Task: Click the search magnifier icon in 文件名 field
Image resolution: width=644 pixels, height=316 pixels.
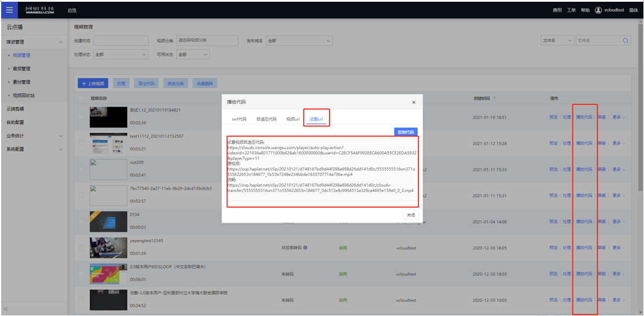Action: 626,41
